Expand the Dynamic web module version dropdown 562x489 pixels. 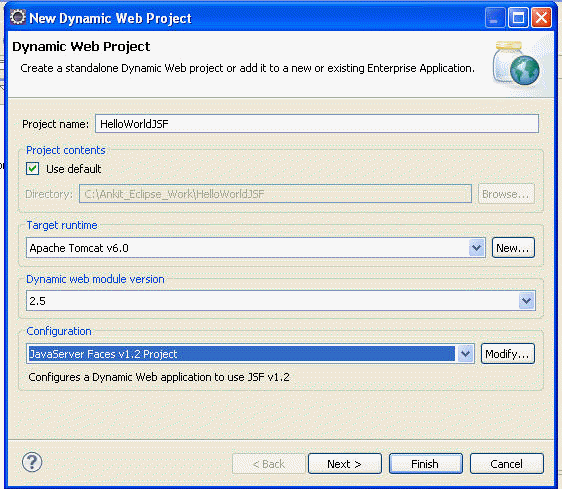pos(526,300)
